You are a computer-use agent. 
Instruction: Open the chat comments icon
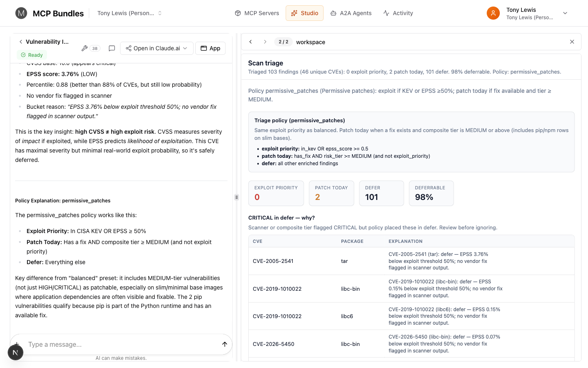(111, 48)
